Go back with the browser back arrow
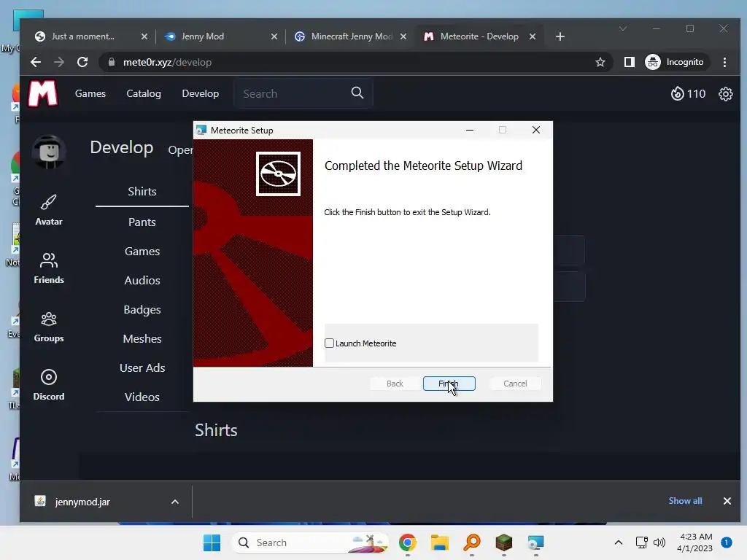The width and height of the screenshot is (747, 560). click(x=36, y=62)
